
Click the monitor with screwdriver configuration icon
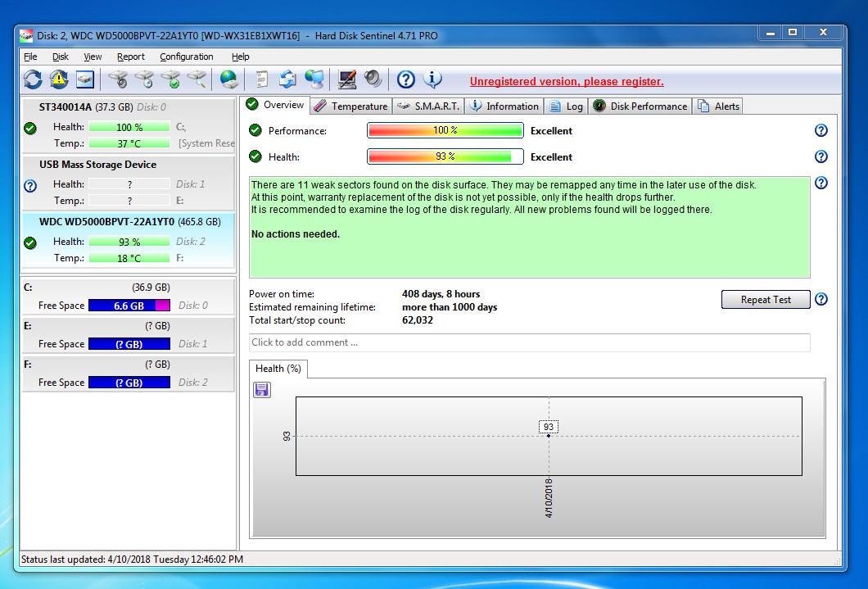tap(347, 79)
